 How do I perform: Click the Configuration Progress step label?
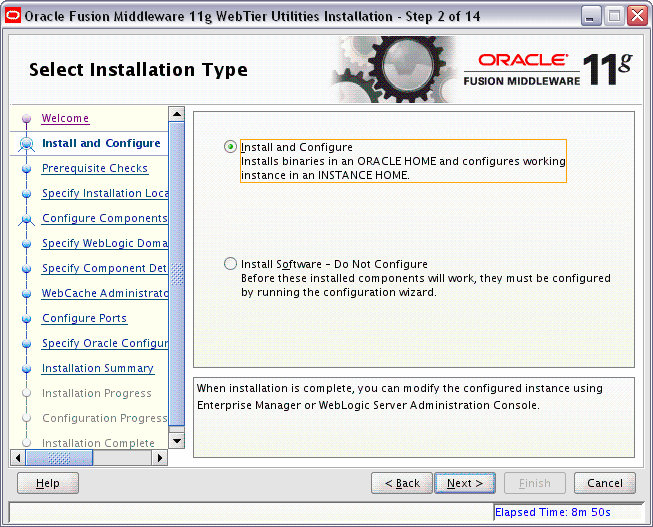pyautogui.click(x=105, y=418)
